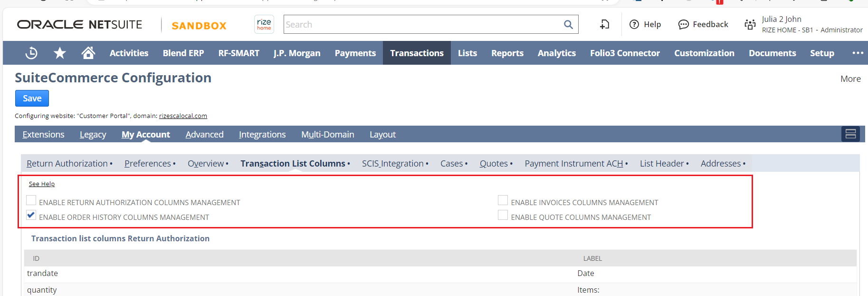This screenshot has height=296, width=868.
Task: Enable Return Authorization Columns Management checkbox
Action: 31,200
